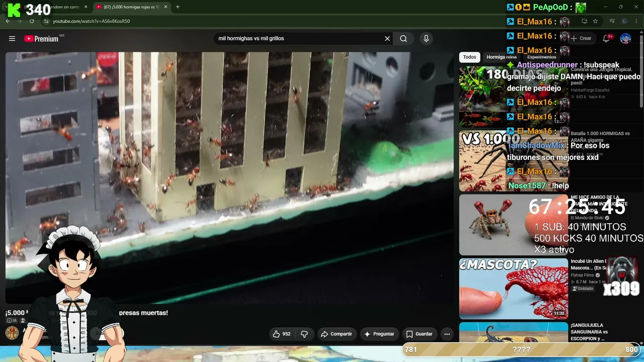Open the Chrome profile button
The height and width of the screenshot is (362, 644).
click(624, 21)
